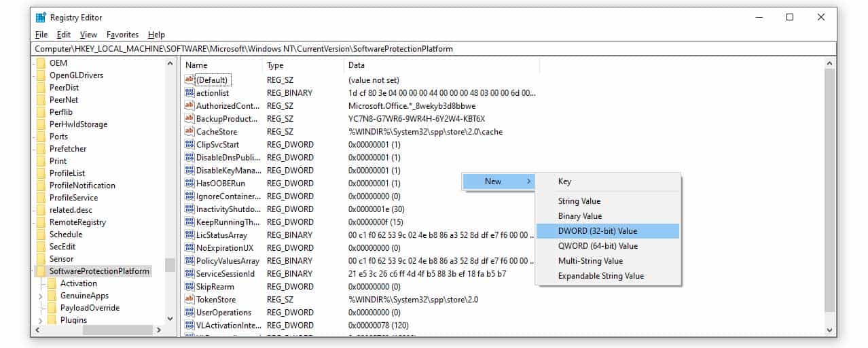This screenshot has height=348, width=868.
Task: Click the NoExpirationUX DWORD icon
Action: coord(189,247)
